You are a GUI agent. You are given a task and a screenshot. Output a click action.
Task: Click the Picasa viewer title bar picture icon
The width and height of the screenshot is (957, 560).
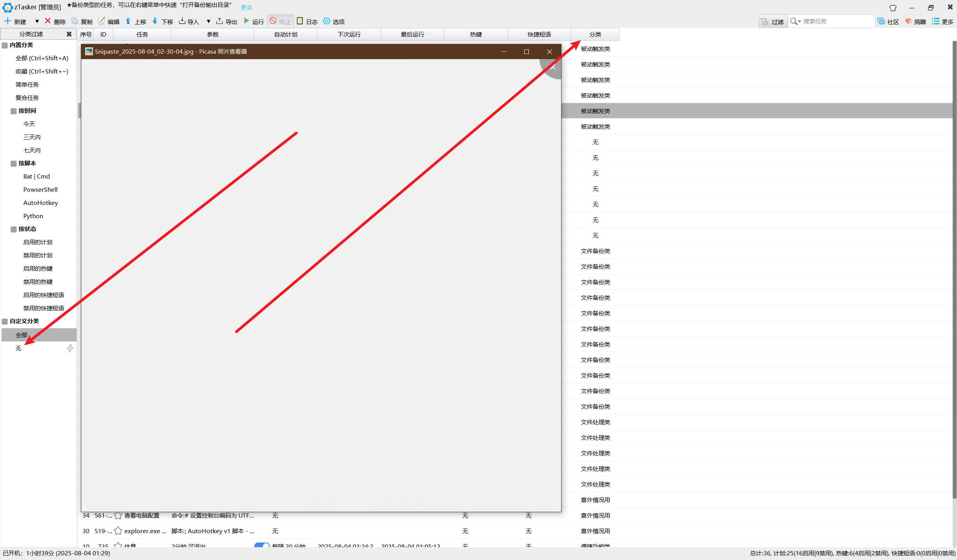tap(89, 52)
